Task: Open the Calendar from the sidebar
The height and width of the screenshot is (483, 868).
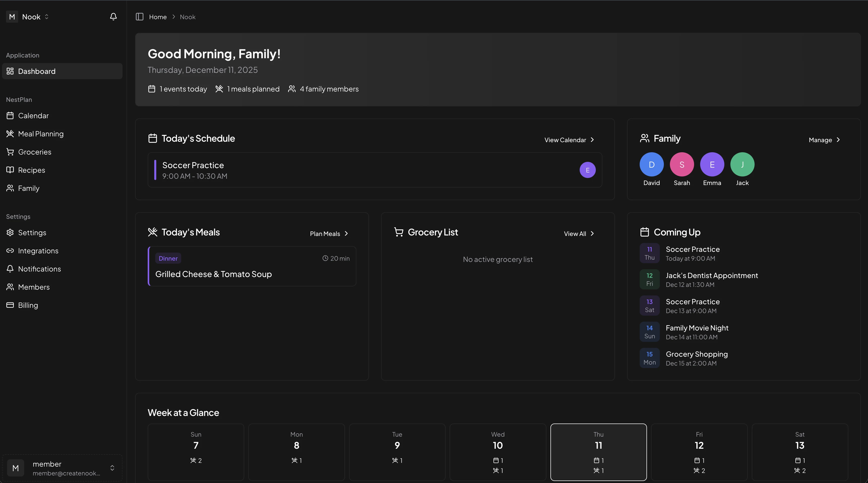Action: (x=33, y=115)
